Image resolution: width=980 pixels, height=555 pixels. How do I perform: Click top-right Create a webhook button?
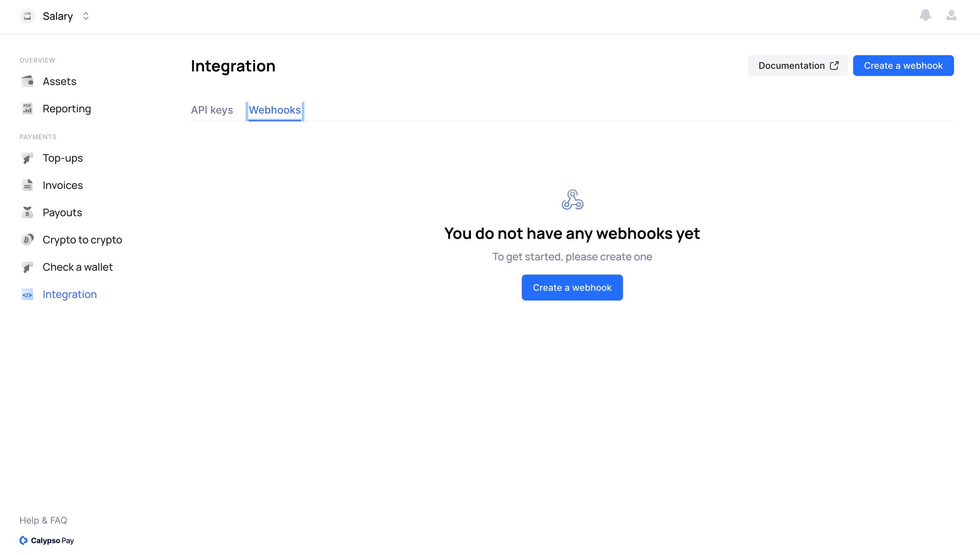pos(903,66)
